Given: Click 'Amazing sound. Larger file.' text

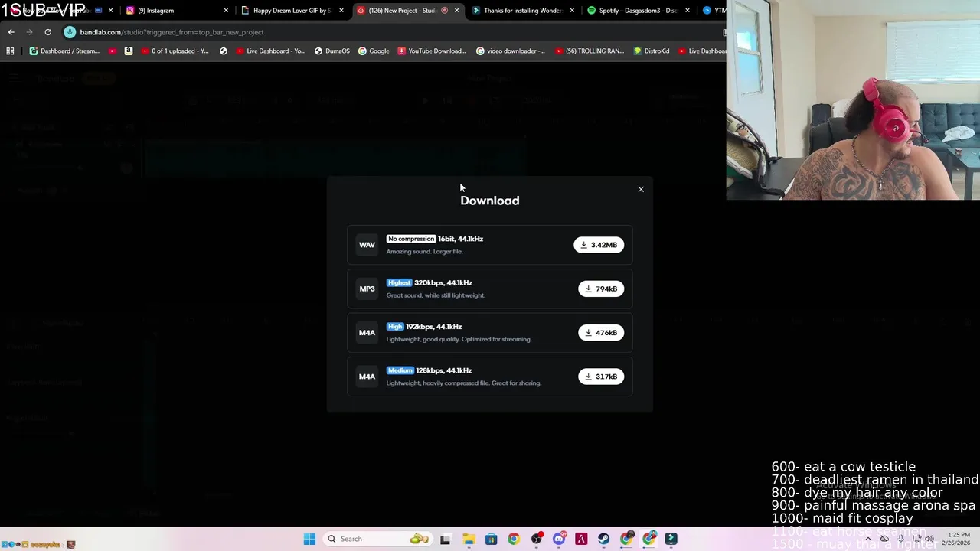Looking at the screenshot, I should (x=424, y=252).
